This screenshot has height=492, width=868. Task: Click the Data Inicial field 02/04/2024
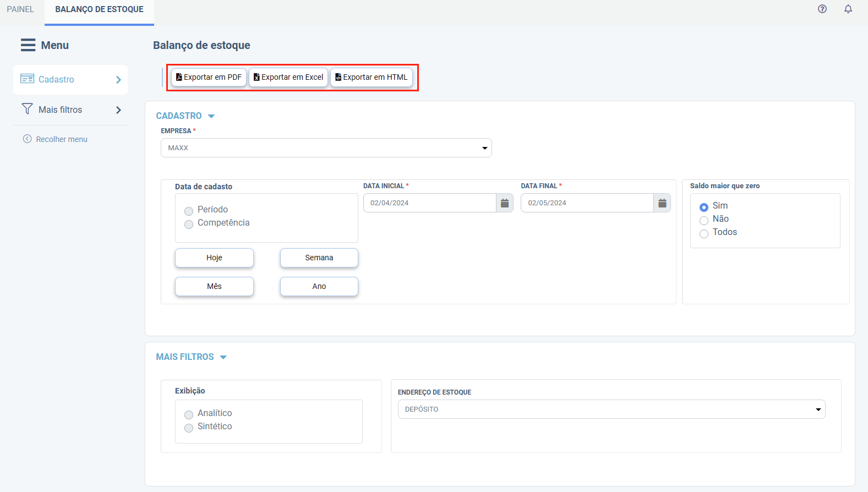pos(430,203)
